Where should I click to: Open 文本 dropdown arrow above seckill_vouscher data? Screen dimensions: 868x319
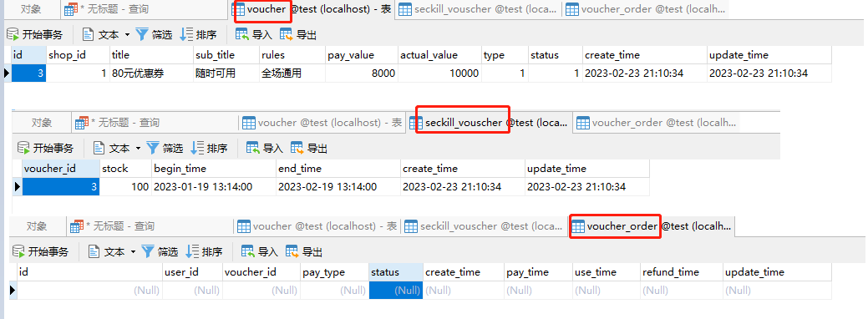tap(138, 149)
